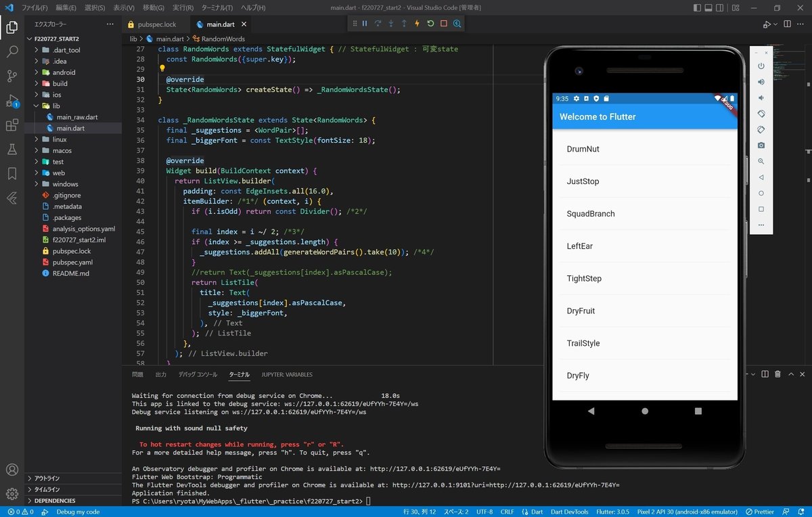Trigger Flutter Hot Reload lightning icon
Image resolution: width=812 pixels, height=517 pixels.
(x=418, y=24)
